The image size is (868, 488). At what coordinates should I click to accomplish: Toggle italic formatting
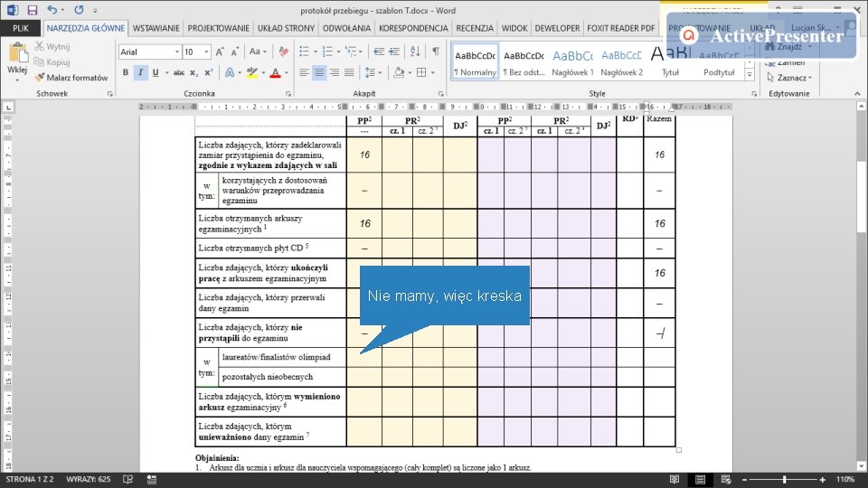(141, 72)
